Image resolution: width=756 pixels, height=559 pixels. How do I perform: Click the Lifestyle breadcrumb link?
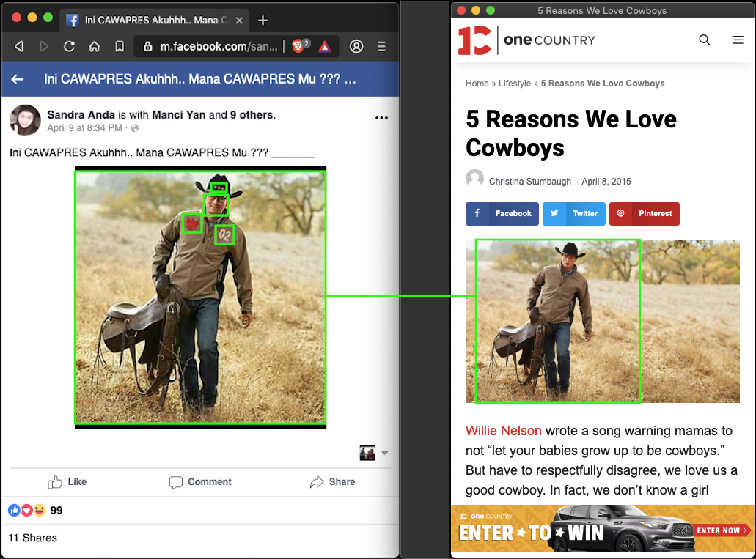pos(515,84)
